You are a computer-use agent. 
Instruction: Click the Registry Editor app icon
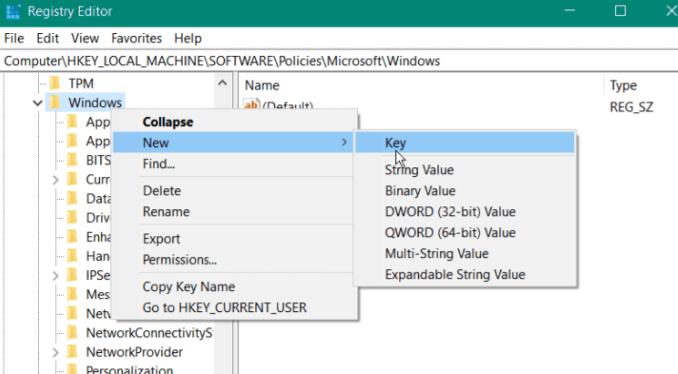13,12
